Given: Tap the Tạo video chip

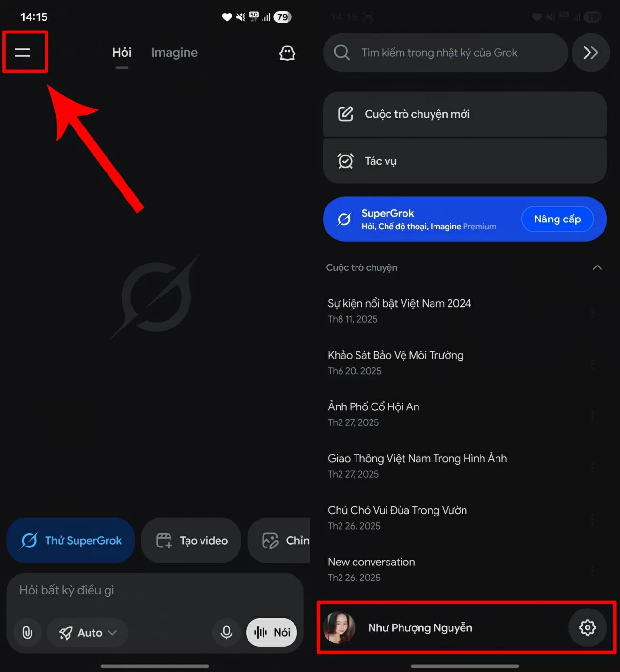Looking at the screenshot, I should tap(191, 540).
